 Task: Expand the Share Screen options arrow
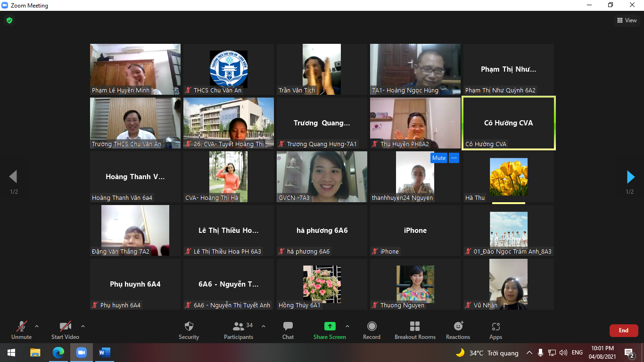point(347,326)
